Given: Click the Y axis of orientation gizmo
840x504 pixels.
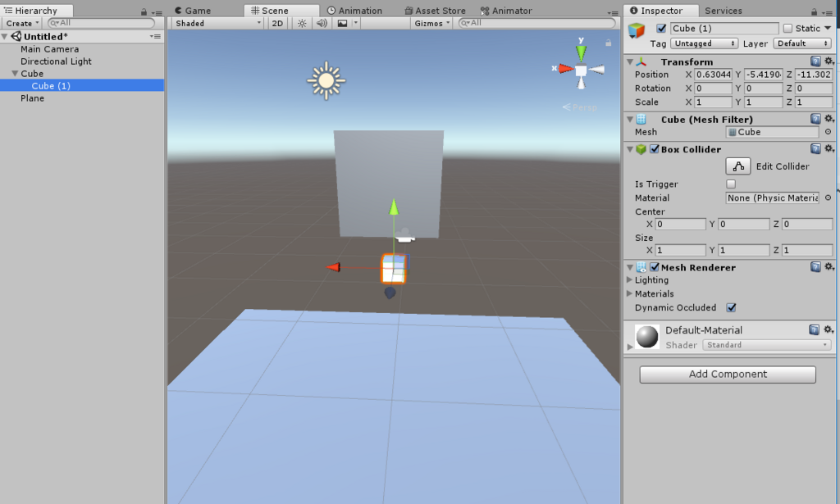Looking at the screenshot, I should [581, 52].
